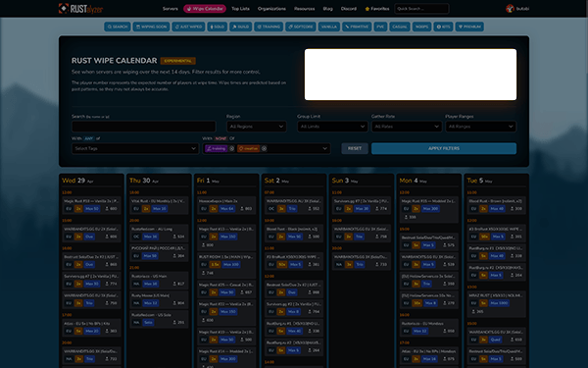Toggle the ANY mode for tags
Screen dimensions: 588x368
[x=89, y=138]
